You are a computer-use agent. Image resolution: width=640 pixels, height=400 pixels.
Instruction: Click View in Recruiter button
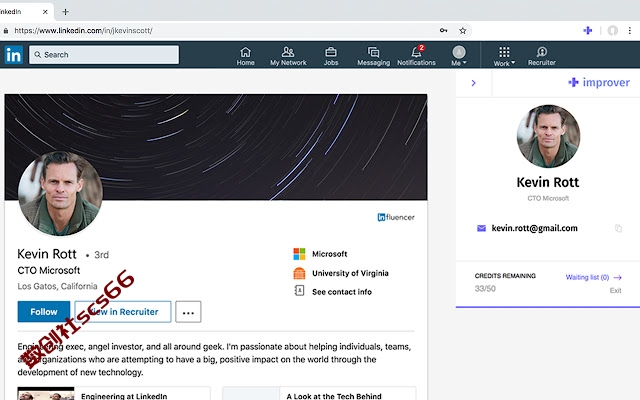pyautogui.click(x=123, y=312)
